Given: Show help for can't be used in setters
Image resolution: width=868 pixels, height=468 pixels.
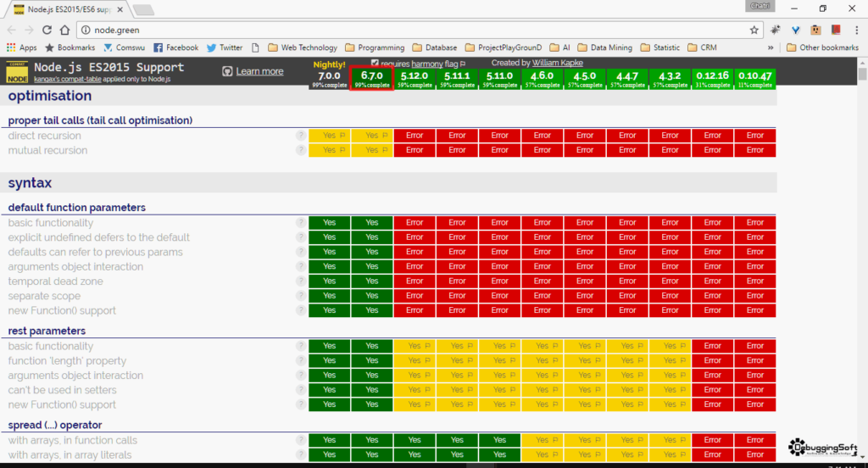Looking at the screenshot, I should click(301, 390).
